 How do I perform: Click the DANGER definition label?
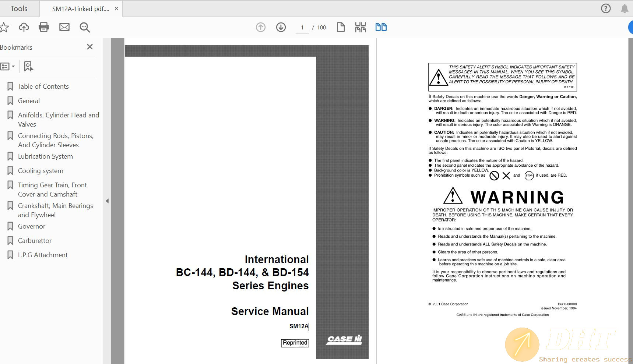(444, 109)
